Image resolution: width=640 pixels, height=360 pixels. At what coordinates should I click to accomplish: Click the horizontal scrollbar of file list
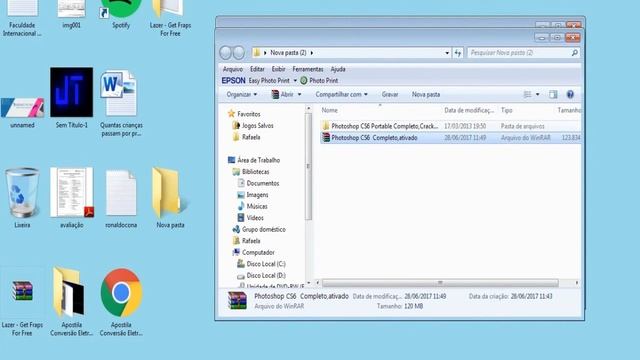click(440, 282)
